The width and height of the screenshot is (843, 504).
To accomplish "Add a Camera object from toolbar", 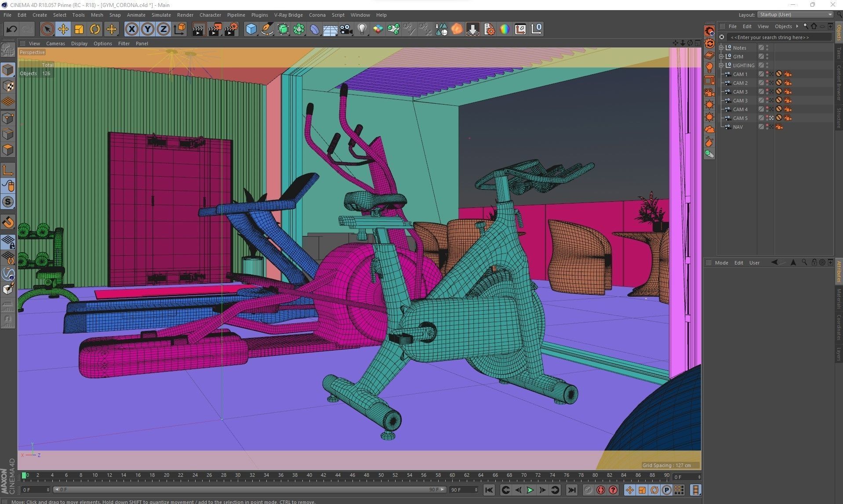I will (346, 29).
